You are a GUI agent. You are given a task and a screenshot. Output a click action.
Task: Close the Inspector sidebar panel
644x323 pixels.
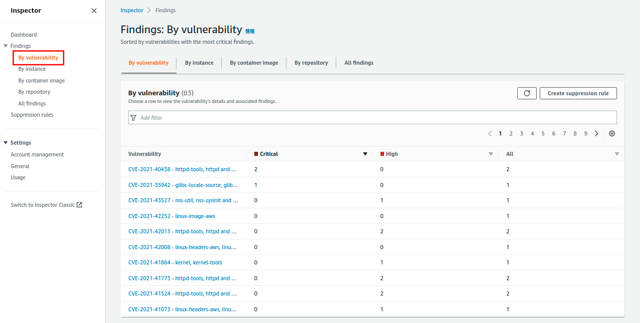pos(94,11)
